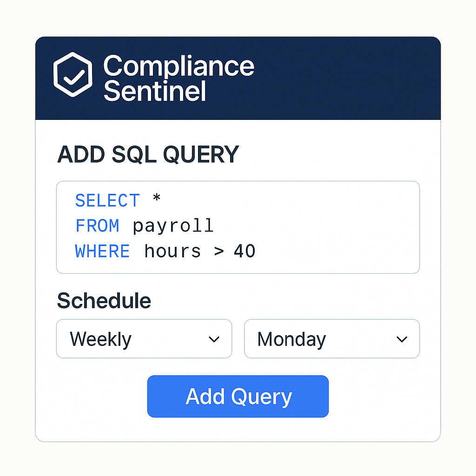Image resolution: width=476 pixels, height=476 pixels.
Task: Expand the schedule day selector showing Monday
Action: coord(332,339)
